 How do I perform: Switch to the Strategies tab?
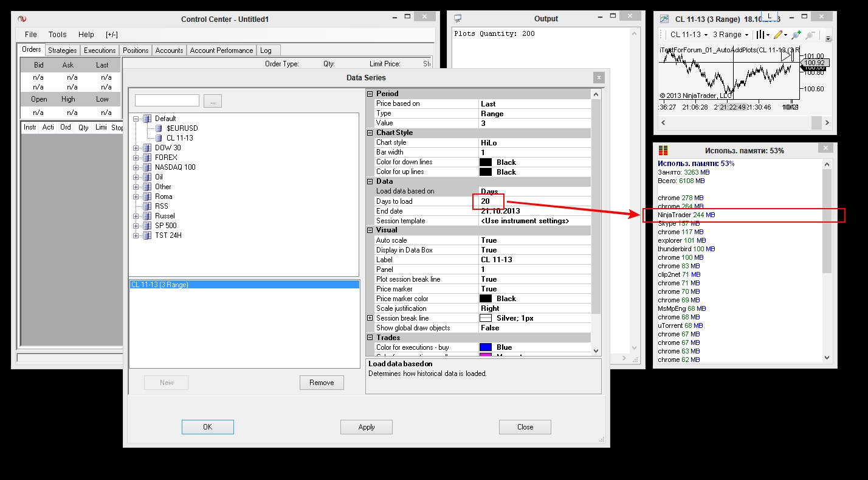pos(63,50)
